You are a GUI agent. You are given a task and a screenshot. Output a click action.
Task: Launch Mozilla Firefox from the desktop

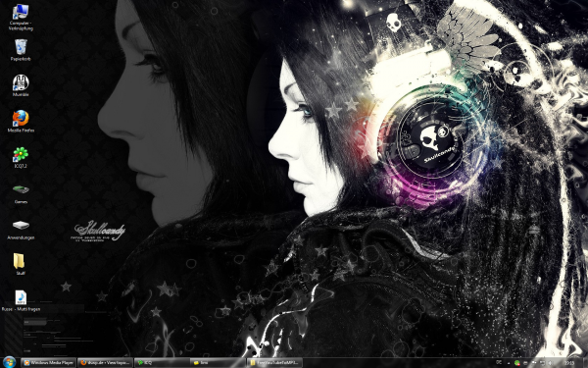pos(21,121)
